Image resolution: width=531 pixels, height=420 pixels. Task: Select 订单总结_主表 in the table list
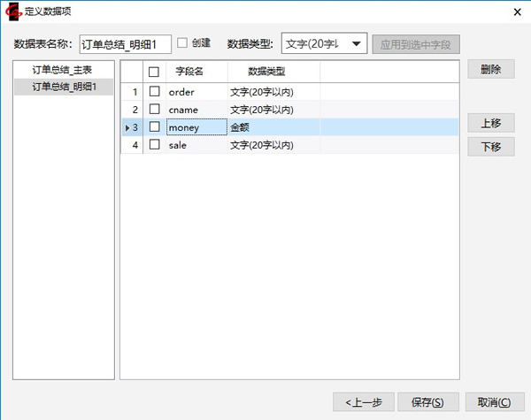tap(62, 69)
